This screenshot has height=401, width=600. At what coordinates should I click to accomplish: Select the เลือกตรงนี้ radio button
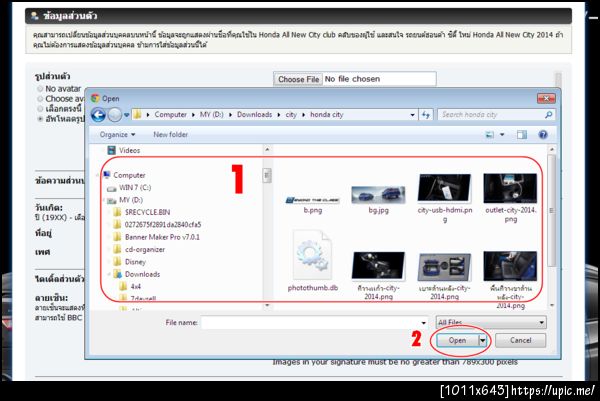(x=40, y=109)
